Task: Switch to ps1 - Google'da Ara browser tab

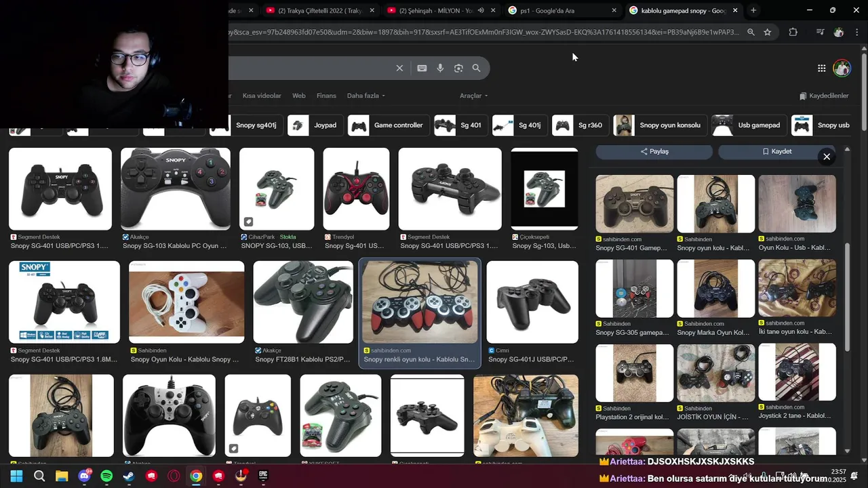Action: [x=563, y=10]
